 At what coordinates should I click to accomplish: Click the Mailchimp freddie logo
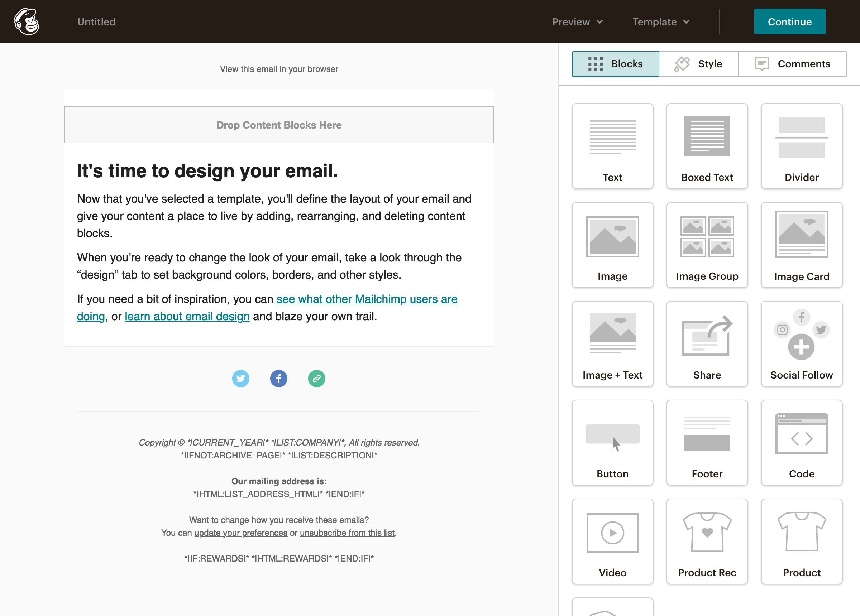click(26, 21)
